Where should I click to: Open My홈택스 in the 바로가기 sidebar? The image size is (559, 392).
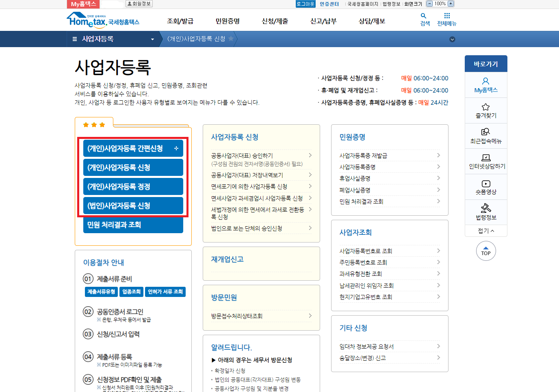click(486, 85)
